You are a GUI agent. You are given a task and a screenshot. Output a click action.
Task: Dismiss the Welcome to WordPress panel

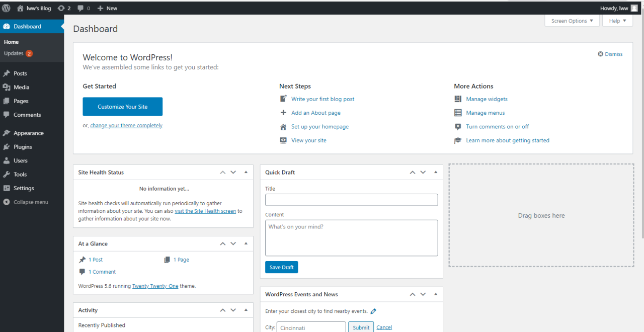(x=610, y=54)
